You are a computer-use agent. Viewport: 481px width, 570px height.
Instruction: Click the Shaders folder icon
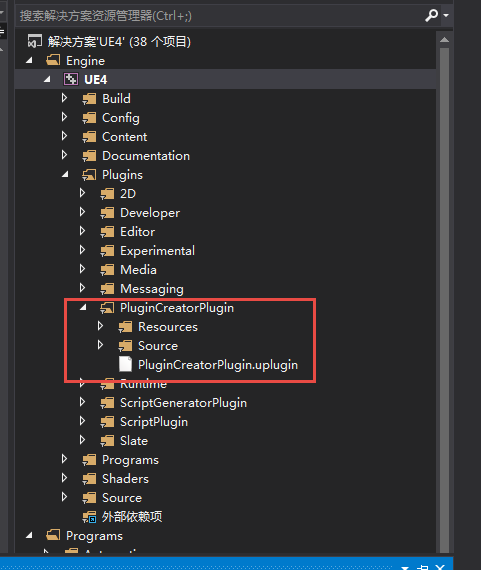(x=89, y=478)
